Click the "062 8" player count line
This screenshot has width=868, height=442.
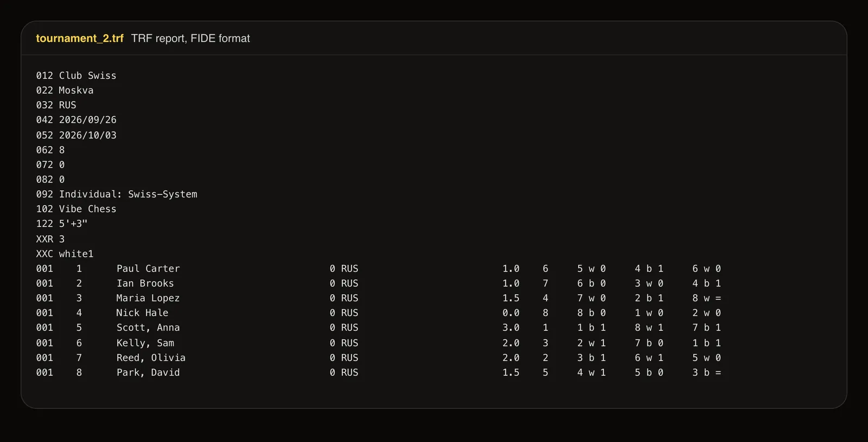[x=50, y=149]
